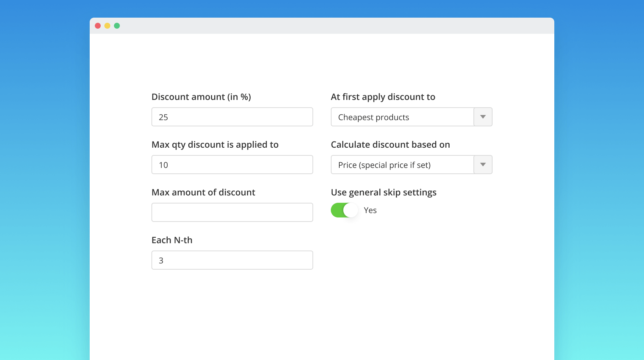This screenshot has height=360, width=644.
Task: Click the 'At first apply discount to' label
Action: pyautogui.click(x=383, y=97)
